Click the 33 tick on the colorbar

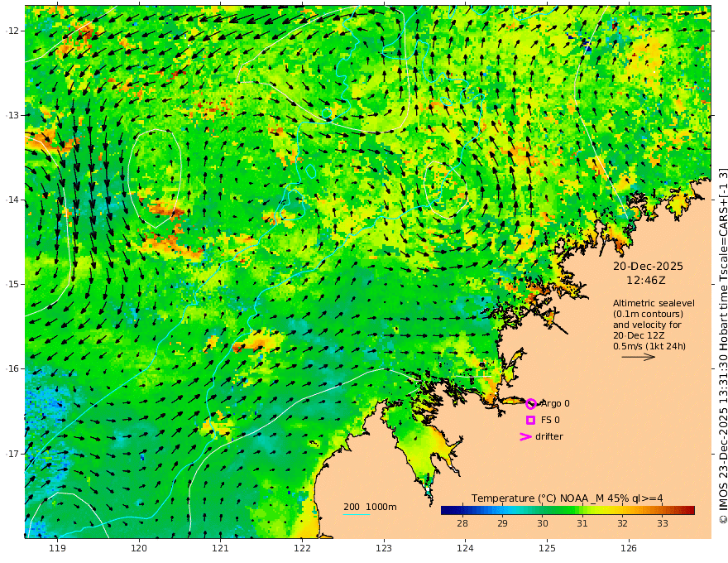click(663, 523)
